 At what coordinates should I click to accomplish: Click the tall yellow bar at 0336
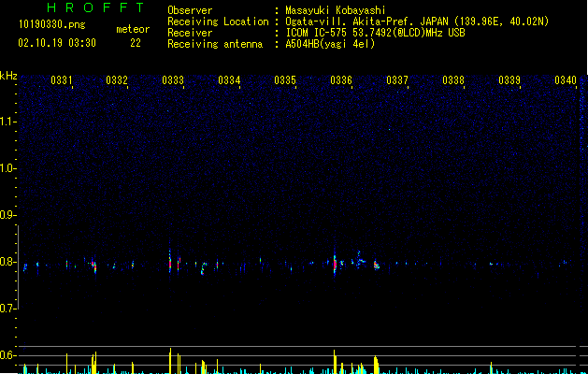[x=335, y=362]
